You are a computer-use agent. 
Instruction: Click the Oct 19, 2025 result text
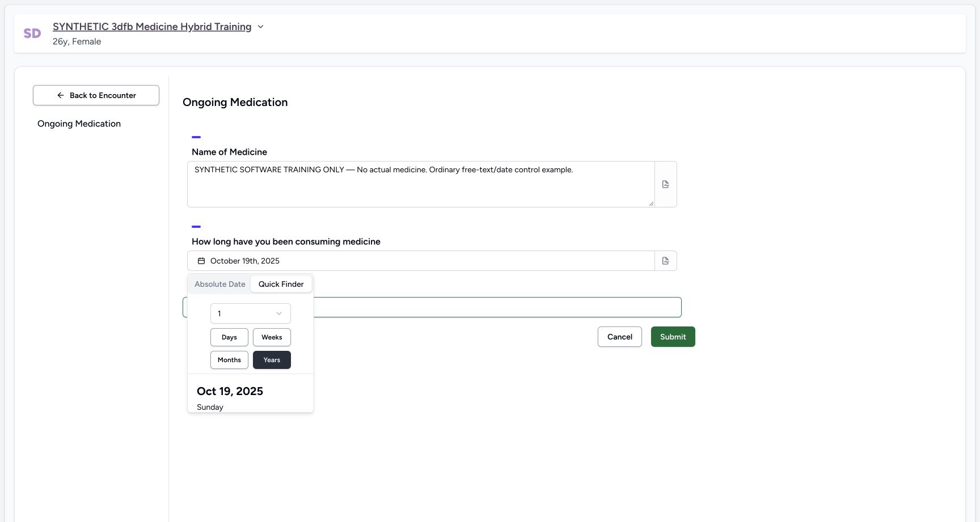(x=230, y=391)
